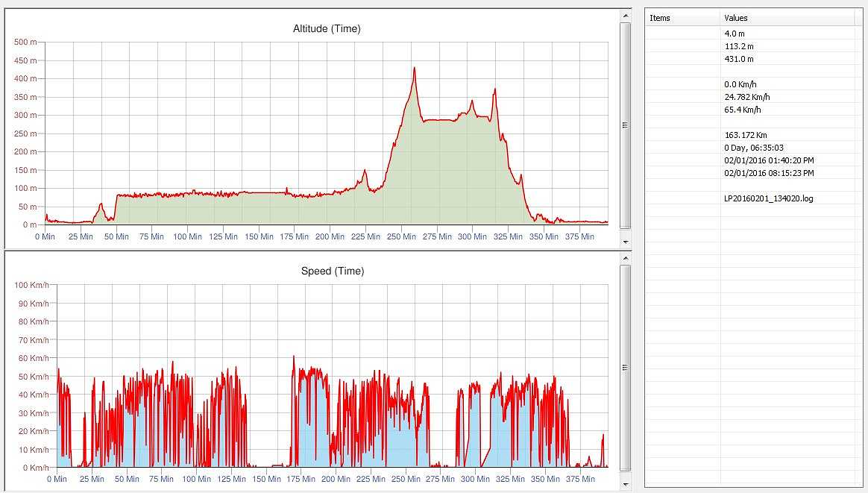Click the Items column header
Viewport: 868px width, 493px height.
pyautogui.click(x=683, y=18)
